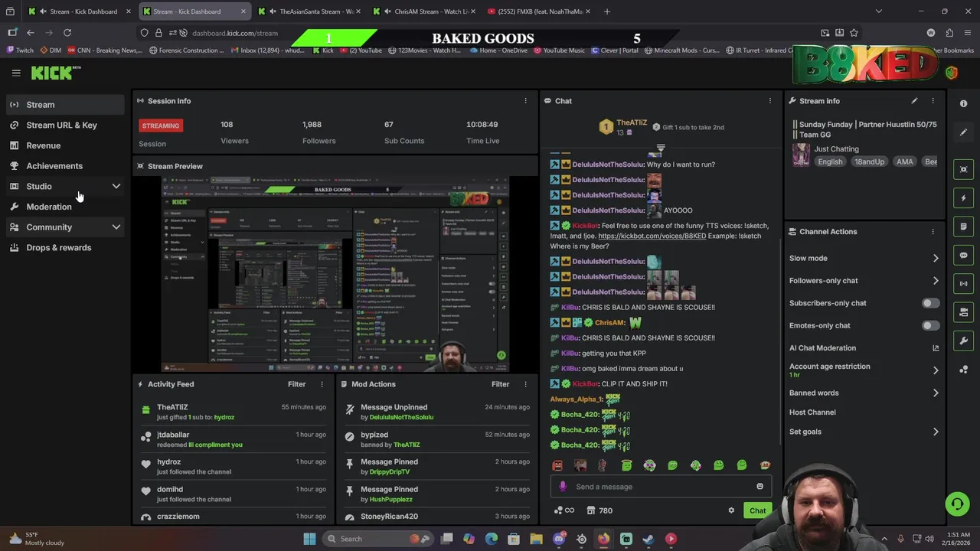Open Achievements page
Viewport: 980px width, 551px height.
[66, 166]
